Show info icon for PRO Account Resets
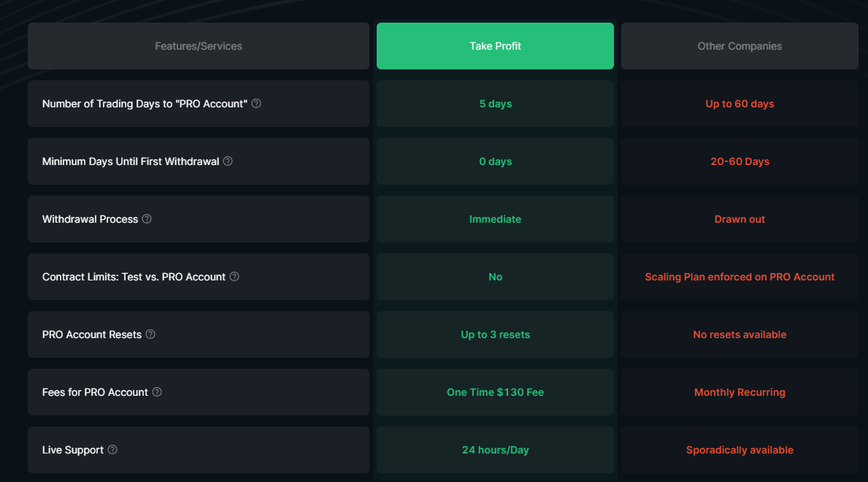The height and width of the screenshot is (482, 868). coord(150,334)
